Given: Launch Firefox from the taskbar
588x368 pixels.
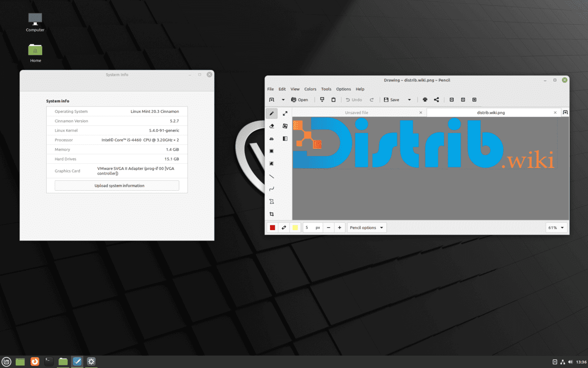Looking at the screenshot, I should (x=35, y=362).
